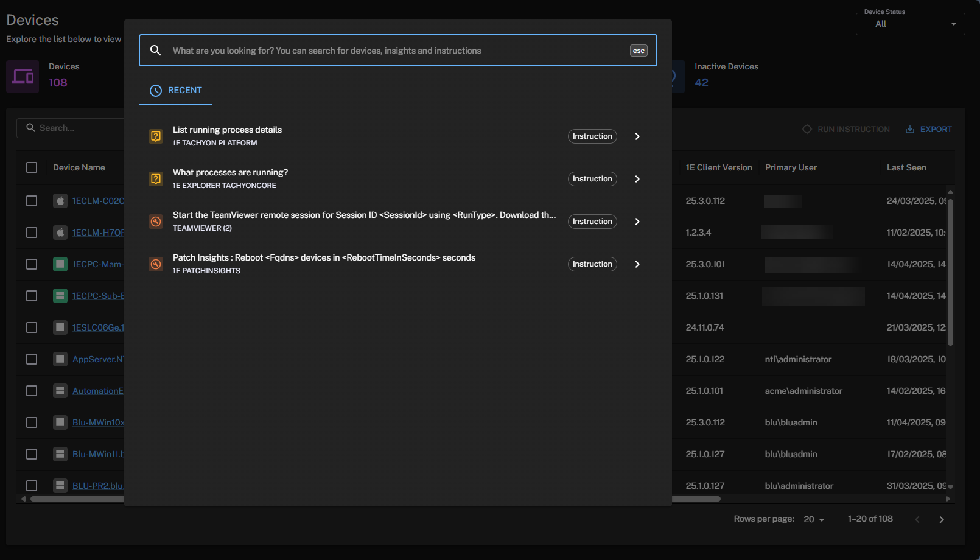Check the box for 1ECPC-Mam device row
This screenshot has width=980, height=560.
tap(32, 264)
